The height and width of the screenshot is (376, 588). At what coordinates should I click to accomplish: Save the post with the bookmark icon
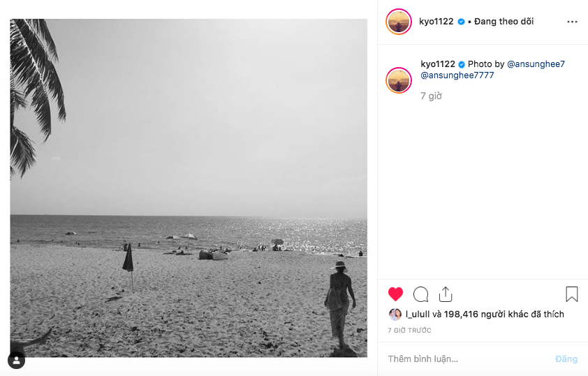tap(571, 294)
